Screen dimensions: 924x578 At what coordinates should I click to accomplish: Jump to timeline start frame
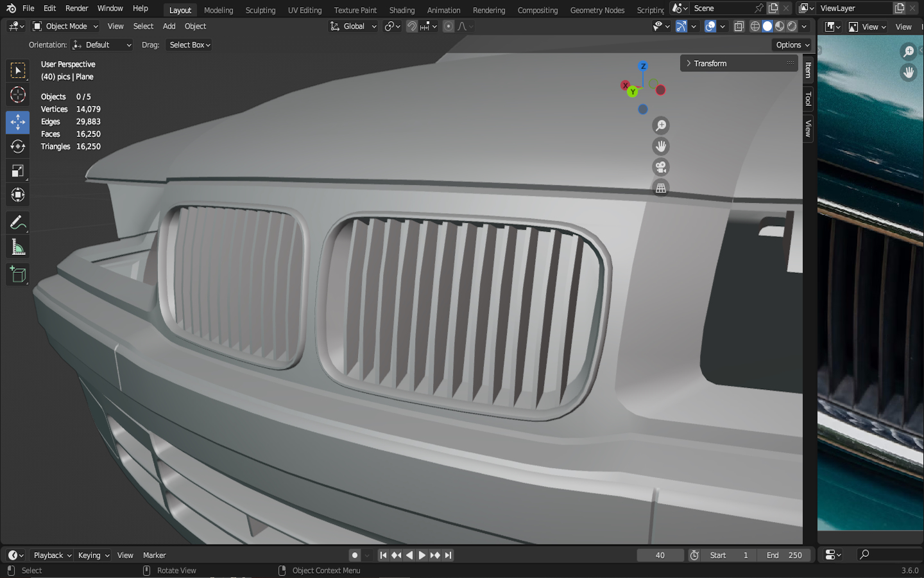(x=383, y=556)
